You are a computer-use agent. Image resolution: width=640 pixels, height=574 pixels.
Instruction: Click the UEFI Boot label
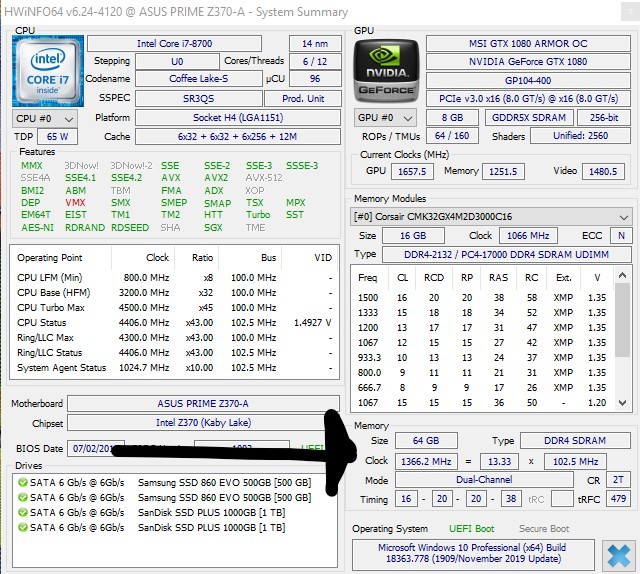(471, 529)
